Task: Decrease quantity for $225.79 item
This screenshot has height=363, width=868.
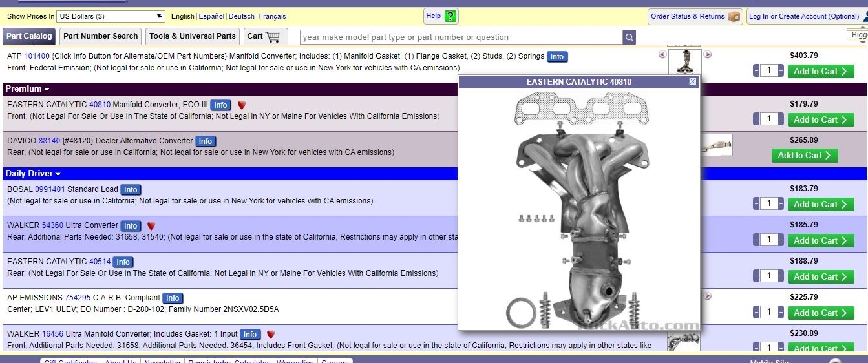Action: coord(757,313)
